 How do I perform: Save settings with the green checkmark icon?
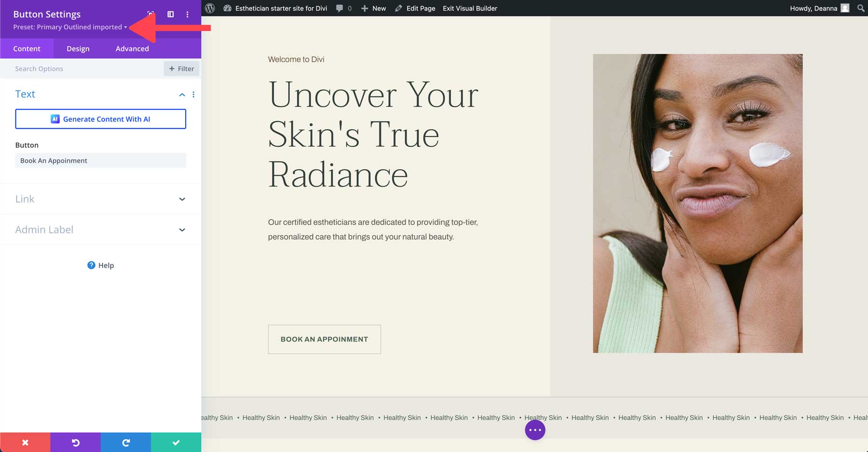pyautogui.click(x=176, y=442)
